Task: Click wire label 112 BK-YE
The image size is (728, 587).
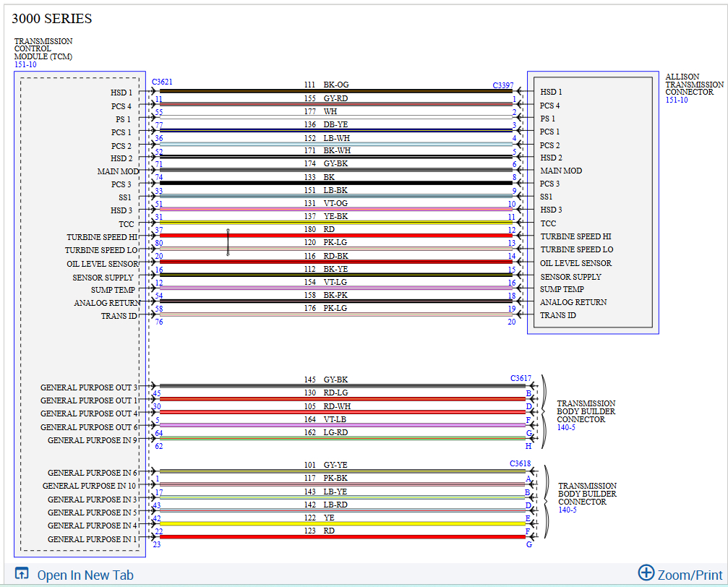Action: (x=326, y=269)
